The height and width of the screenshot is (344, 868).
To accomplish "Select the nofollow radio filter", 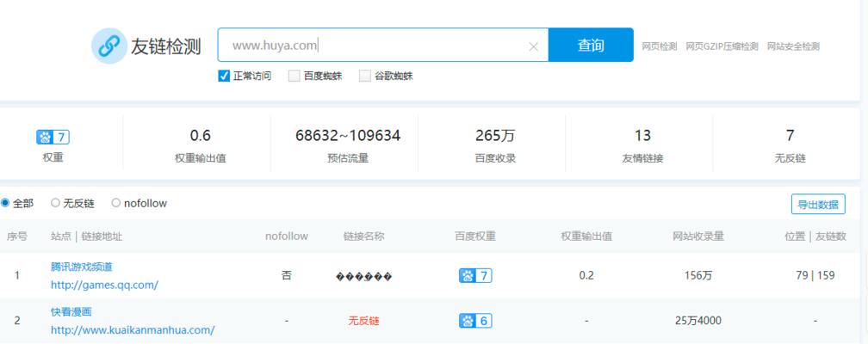I will (x=115, y=203).
